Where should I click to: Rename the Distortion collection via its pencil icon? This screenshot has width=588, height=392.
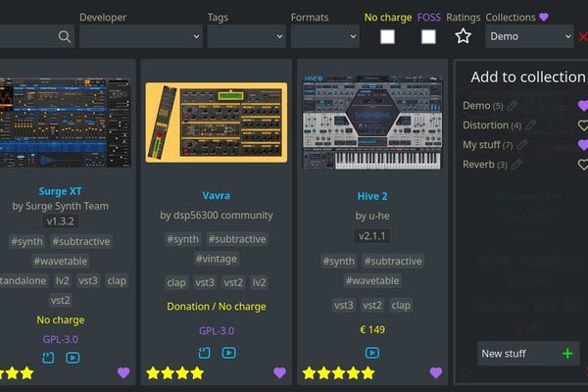point(530,125)
